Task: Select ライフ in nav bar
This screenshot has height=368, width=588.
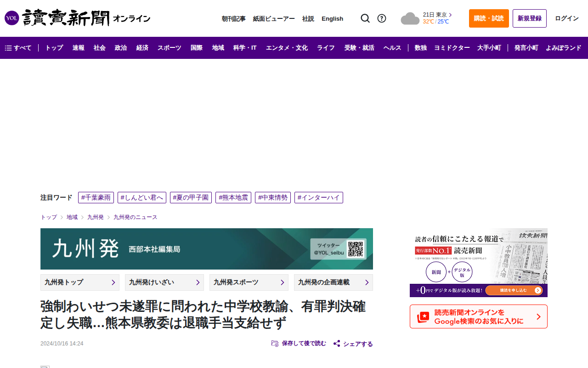Action: [326, 48]
